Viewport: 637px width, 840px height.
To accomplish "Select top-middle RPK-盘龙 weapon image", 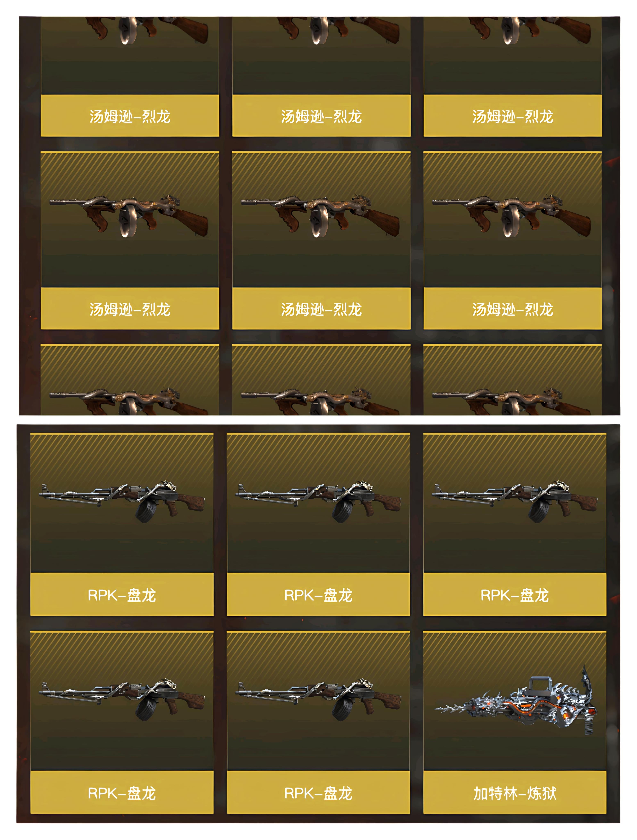I will (318, 503).
